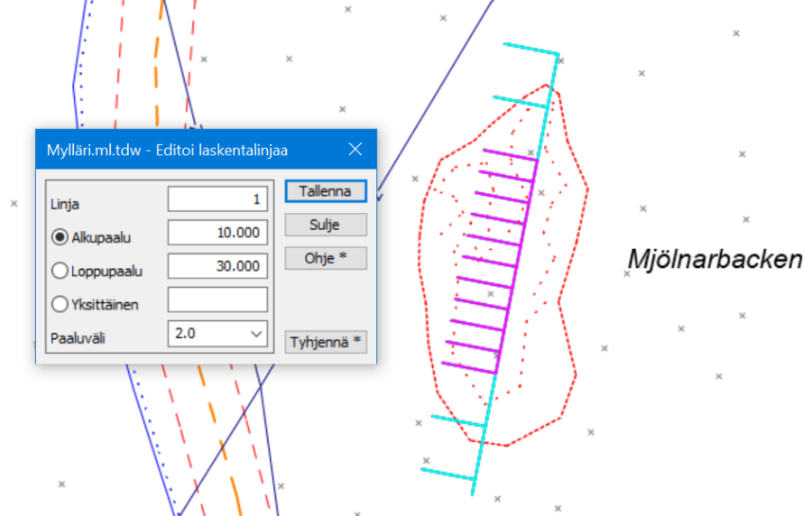Viewport: 812px width, 516px height.
Task: Click the Alkupaalu value field showing 10.000
Action: (217, 233)
